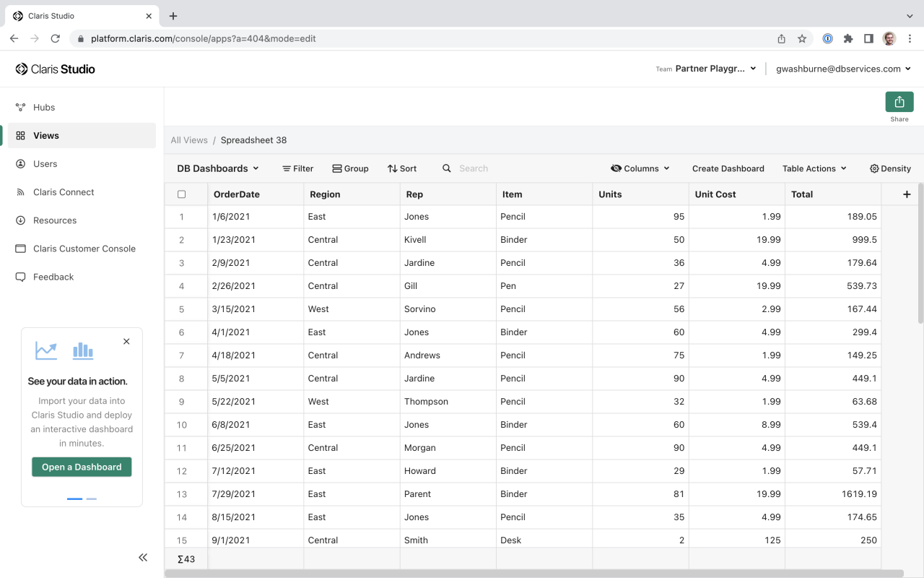Click the browser share page icon
The width and height of the screenshot is (924, 578).
pyautogui.click(x=781, y=39)
